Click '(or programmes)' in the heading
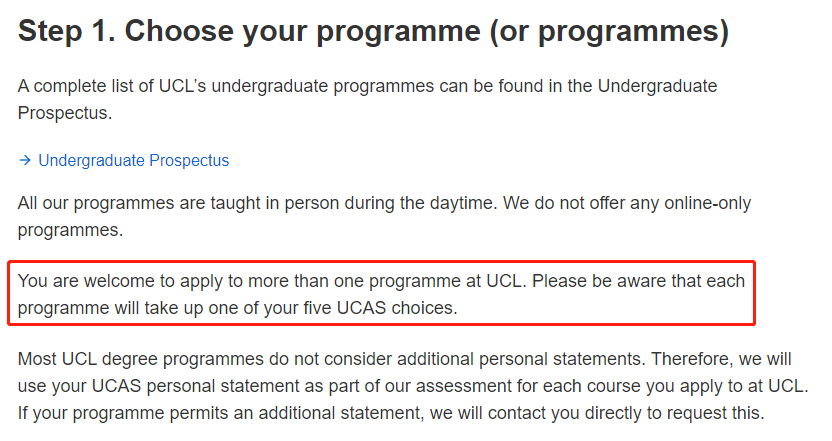The image size is (832, 441). point(609,31)
